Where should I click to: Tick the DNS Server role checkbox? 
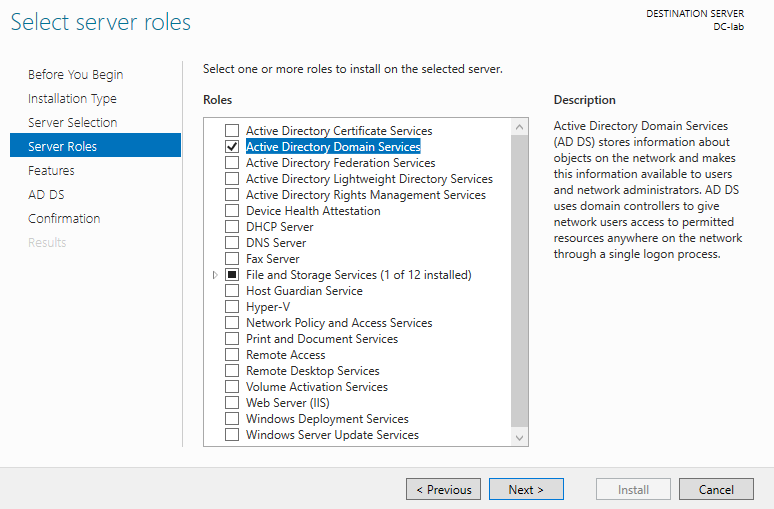pos(232,243)
